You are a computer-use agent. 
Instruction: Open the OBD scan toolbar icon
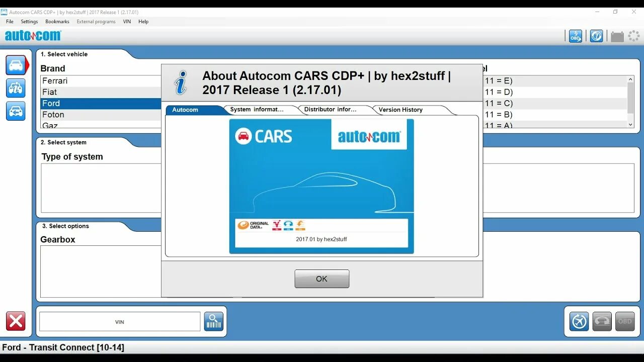click(576, 36)
